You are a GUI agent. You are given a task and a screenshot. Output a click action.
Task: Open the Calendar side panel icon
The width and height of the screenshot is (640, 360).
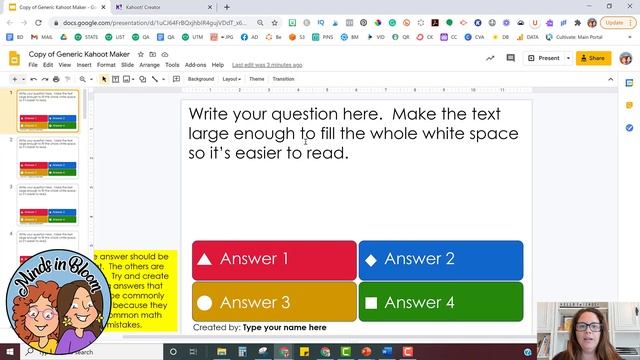click(629, 83)
